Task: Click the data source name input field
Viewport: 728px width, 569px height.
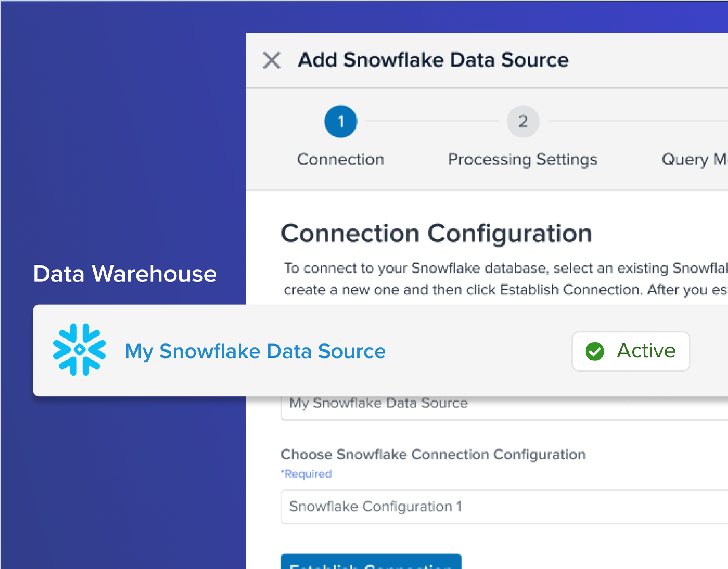Action: click(504, 408)
